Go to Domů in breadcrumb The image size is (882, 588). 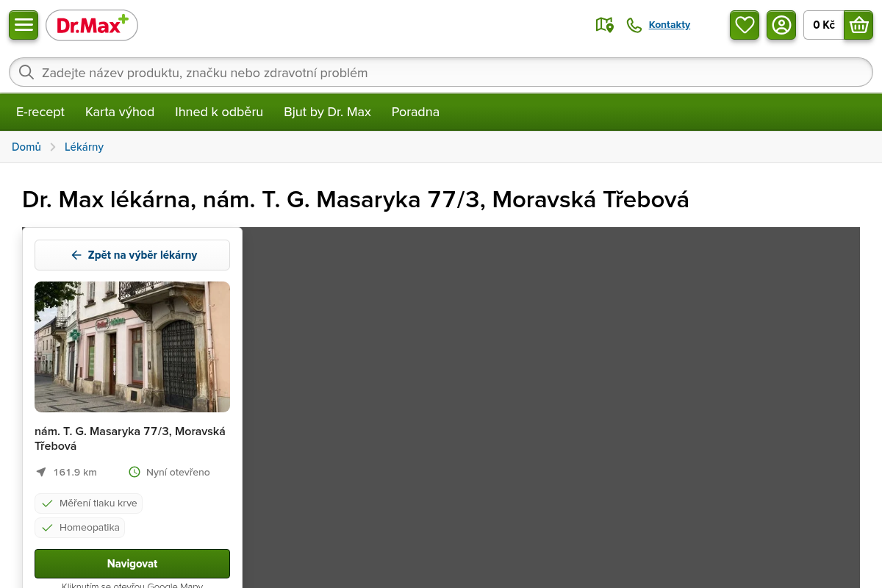pos(26,147)
